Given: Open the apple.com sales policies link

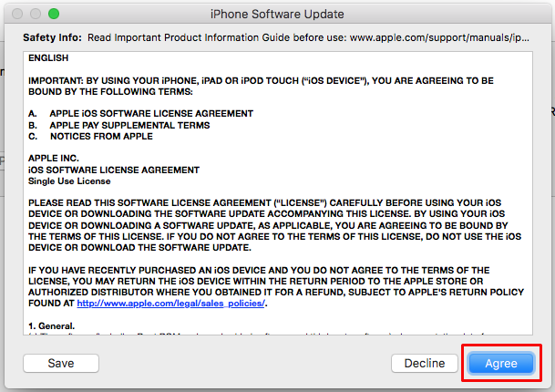Looking at the screenshot, I should tap(170, 304).
